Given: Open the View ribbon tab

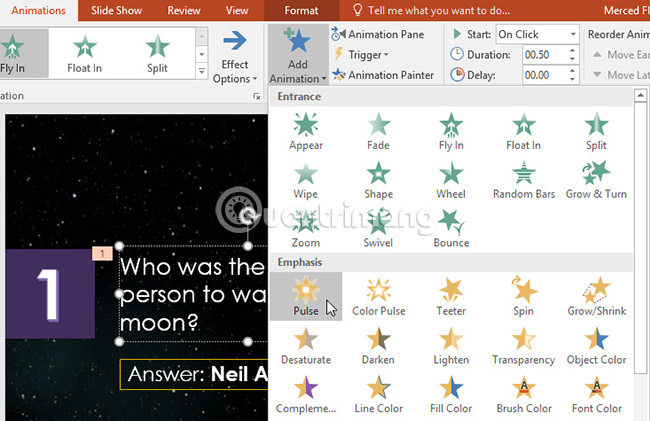Looking at the screenshot, I should (x=237, y=10).
